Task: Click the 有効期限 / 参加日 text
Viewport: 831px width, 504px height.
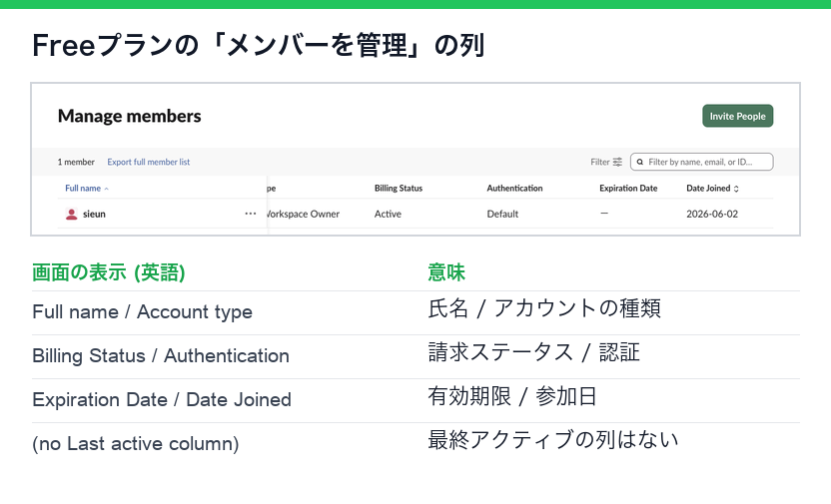Action: tap(512, 396)
